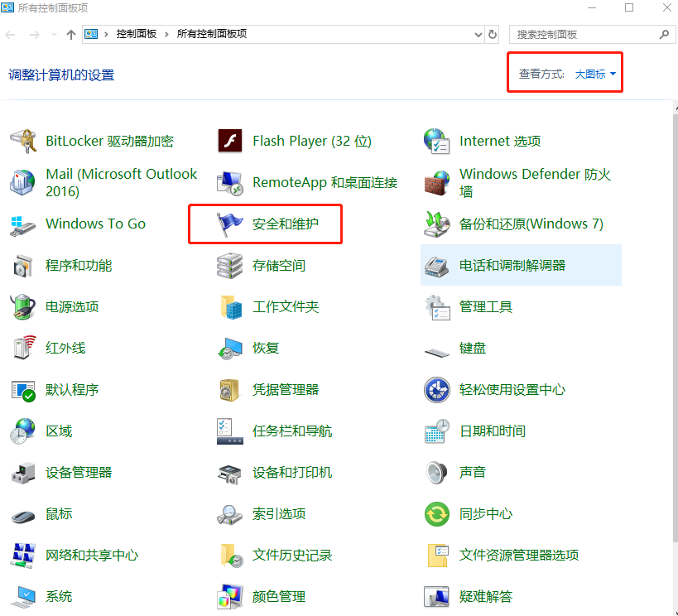The width and height of the screenshot is (678, 616).
Task: Open 声音 settings
Action: (474, 472)
